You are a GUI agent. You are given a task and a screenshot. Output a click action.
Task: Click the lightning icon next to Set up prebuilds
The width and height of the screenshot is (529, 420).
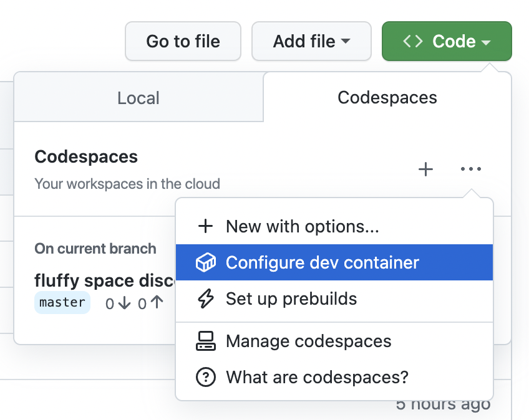pos(206,299)
